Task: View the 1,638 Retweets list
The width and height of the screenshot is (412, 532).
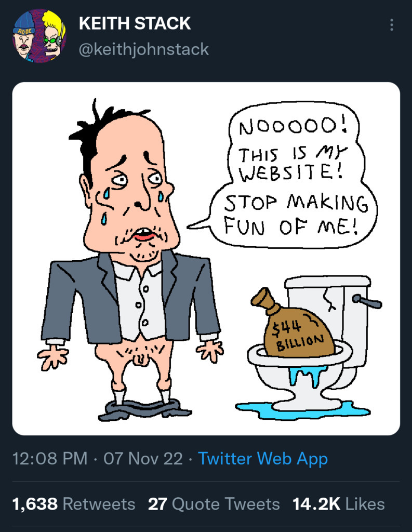Action: pyautogui.click(x=73, y=504)
